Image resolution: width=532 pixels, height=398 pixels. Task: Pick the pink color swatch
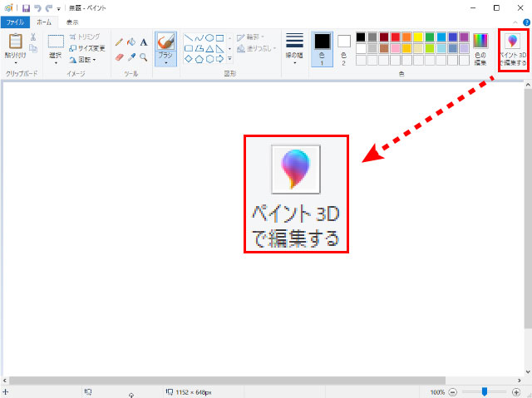pos(396,48)
